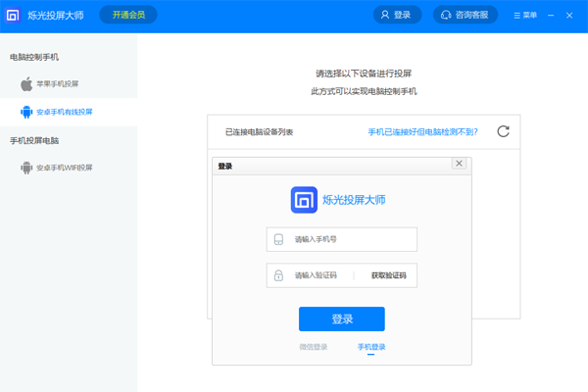588x392 pixels.
Task: Click the 请选择以下设备进行投屏 heading text
Action: point(364,73)
